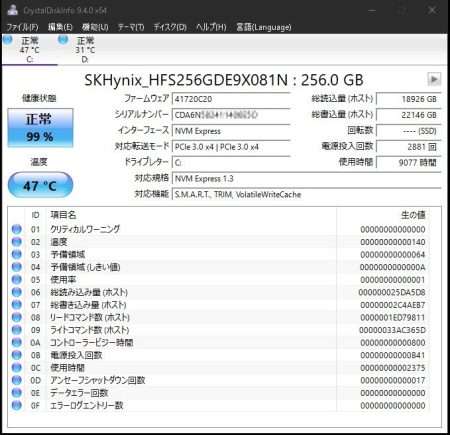Click the 正常 99 % health status button
This screenshot has width=450, height=435.
click(x=40, y=128)
